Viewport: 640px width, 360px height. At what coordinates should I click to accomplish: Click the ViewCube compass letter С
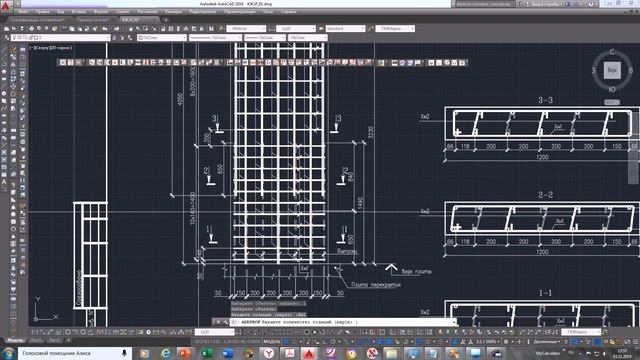[x=612, y=52]
